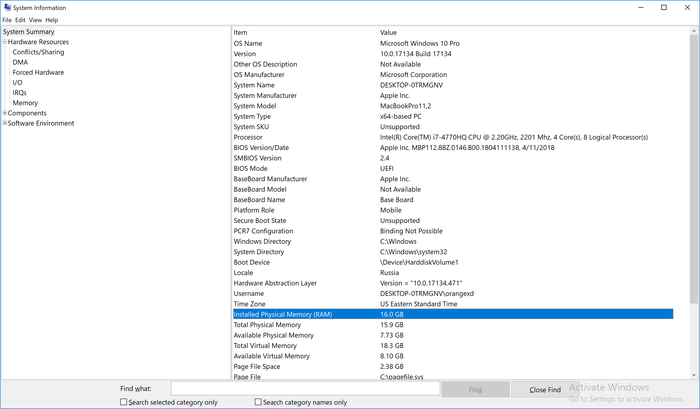
Task: Select the System Directory row
Action: click(x=453, y=252)
